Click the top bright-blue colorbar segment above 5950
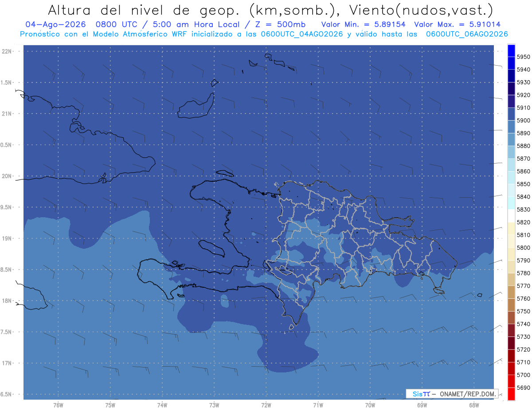Screen dimensions: 532x411 click(x=511, y=51)
